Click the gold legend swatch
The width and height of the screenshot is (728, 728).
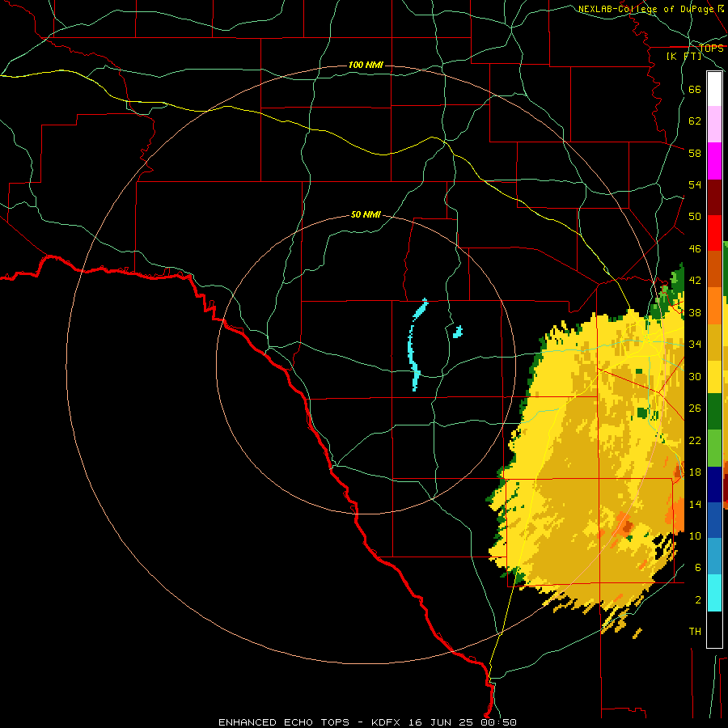[714, 342]
